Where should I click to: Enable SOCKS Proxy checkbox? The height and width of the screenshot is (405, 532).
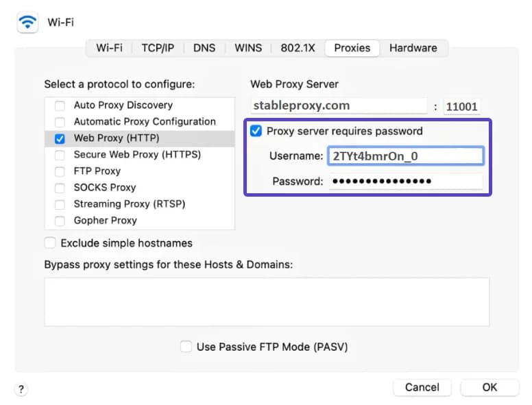(x=60, y=188)
